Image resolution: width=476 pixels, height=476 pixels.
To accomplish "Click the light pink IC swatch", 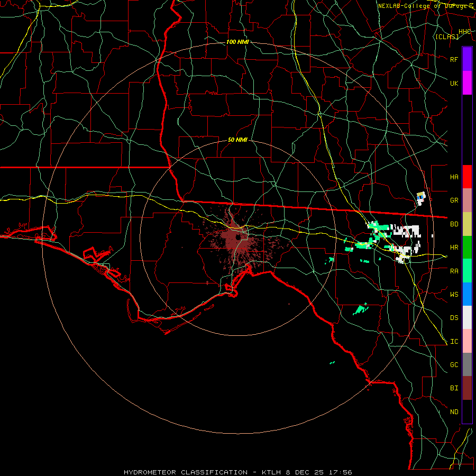I will [x=467, y=341].
